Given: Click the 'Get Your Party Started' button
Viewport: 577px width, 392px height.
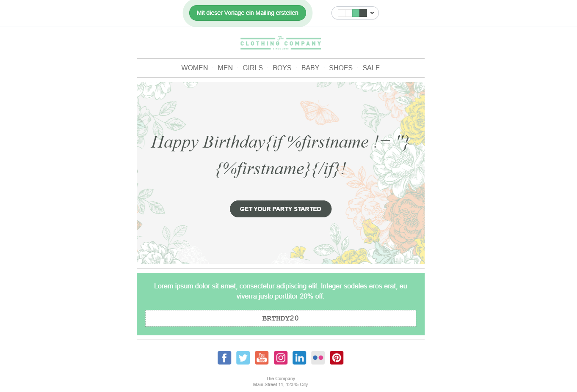Looking at the screenshot, I should point(281,209).
